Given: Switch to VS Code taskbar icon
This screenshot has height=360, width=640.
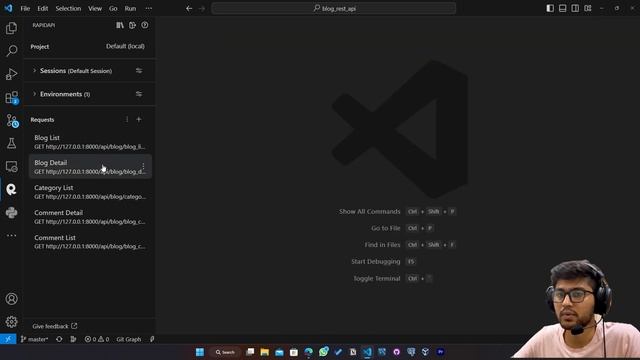Looking at the screenshot, I should coord(367,352).
